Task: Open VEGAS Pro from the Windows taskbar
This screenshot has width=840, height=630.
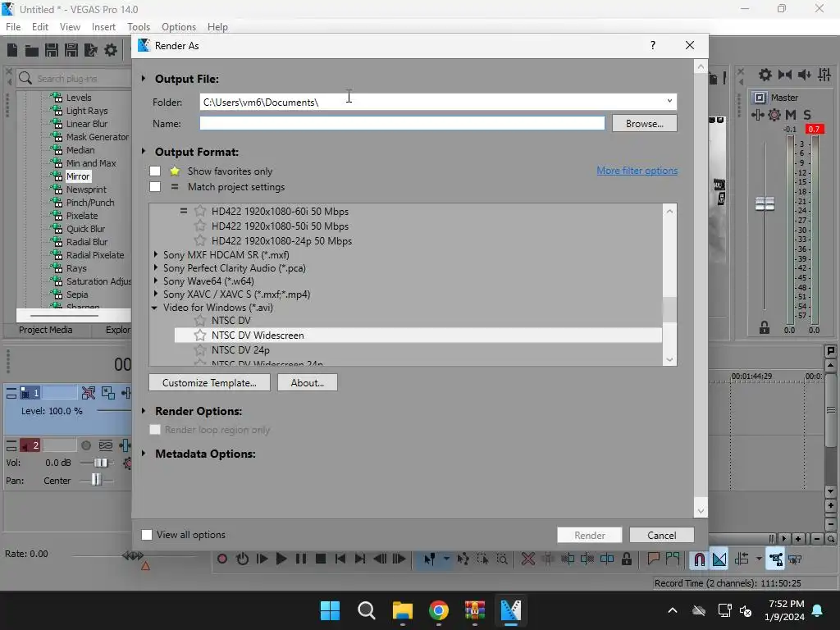Action: pyautogui.click(x=510, y=610)
